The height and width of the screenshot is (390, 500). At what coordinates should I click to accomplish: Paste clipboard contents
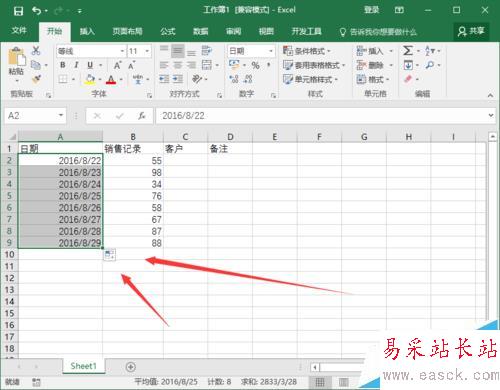(16, 61)
